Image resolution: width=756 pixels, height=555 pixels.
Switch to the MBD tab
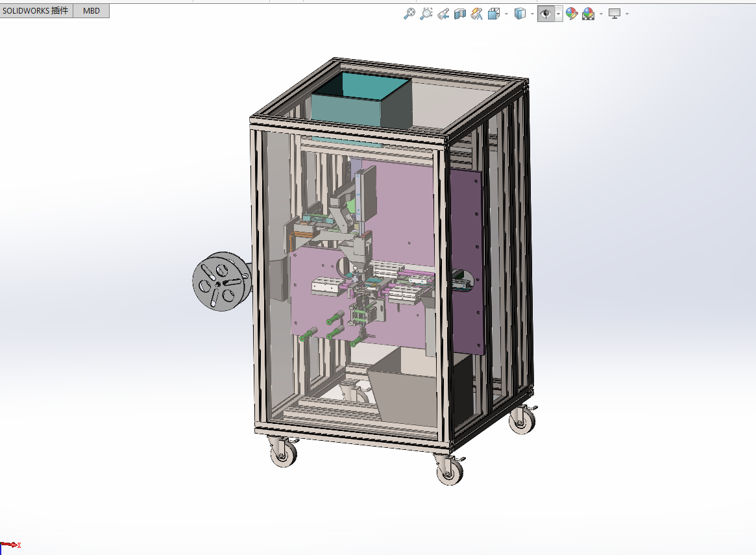(91, 10)
